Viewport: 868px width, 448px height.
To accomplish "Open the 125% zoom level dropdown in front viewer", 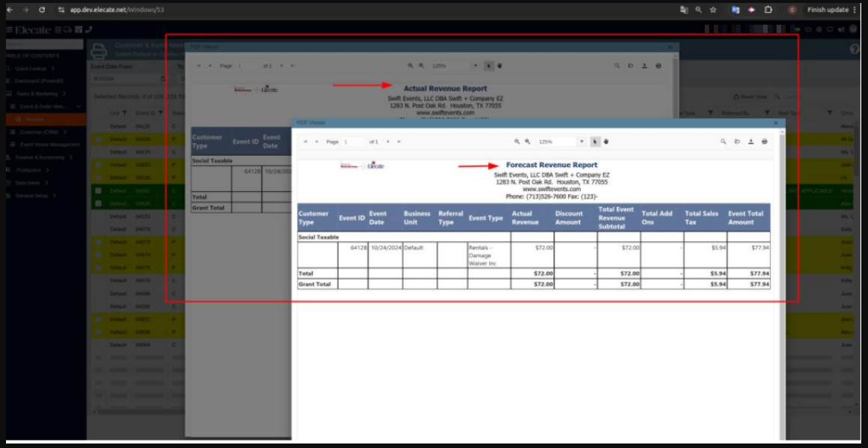I will [x=581, y=142].
